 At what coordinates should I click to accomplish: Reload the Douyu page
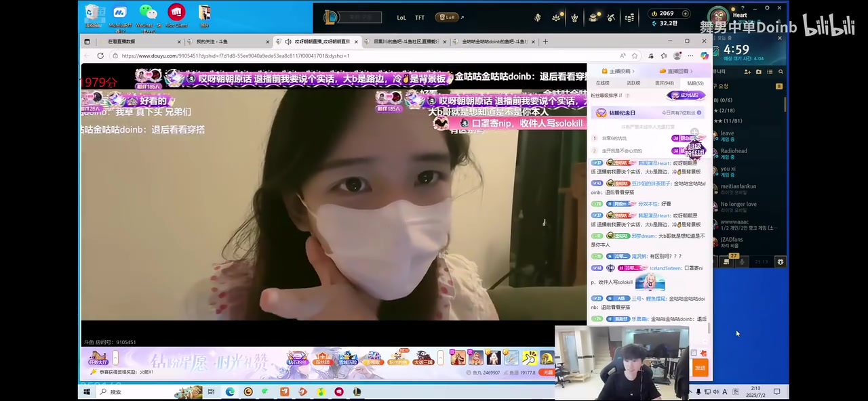click(100, 56)
